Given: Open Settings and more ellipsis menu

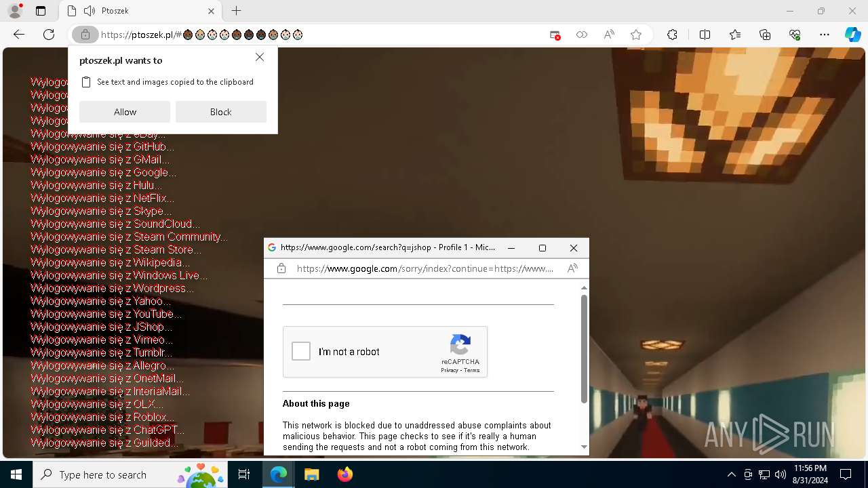Looking at the screenshot, I should coord(825,35).
